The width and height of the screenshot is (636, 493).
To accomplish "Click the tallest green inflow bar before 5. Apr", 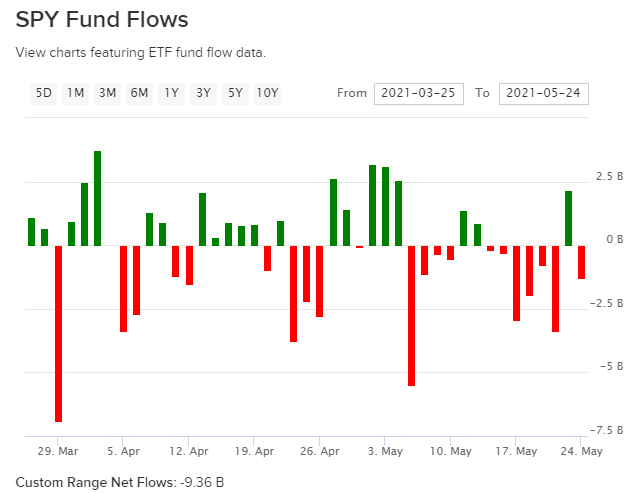I will (x=98, y=198).
